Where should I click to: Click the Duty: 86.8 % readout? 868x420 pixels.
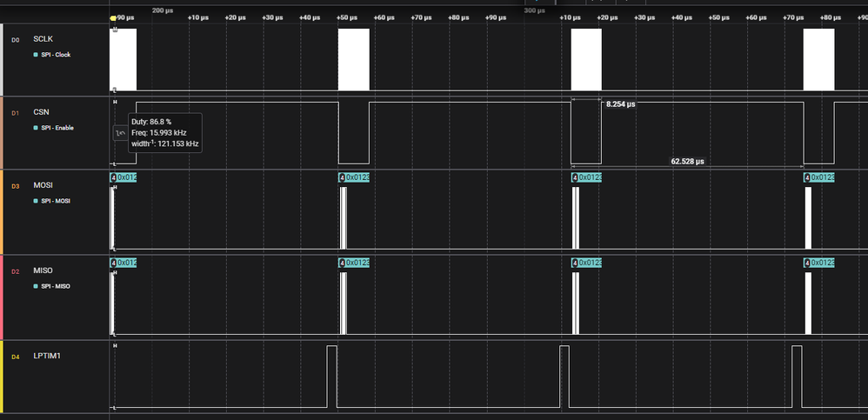pyautogui.click(x=151, y=122)
